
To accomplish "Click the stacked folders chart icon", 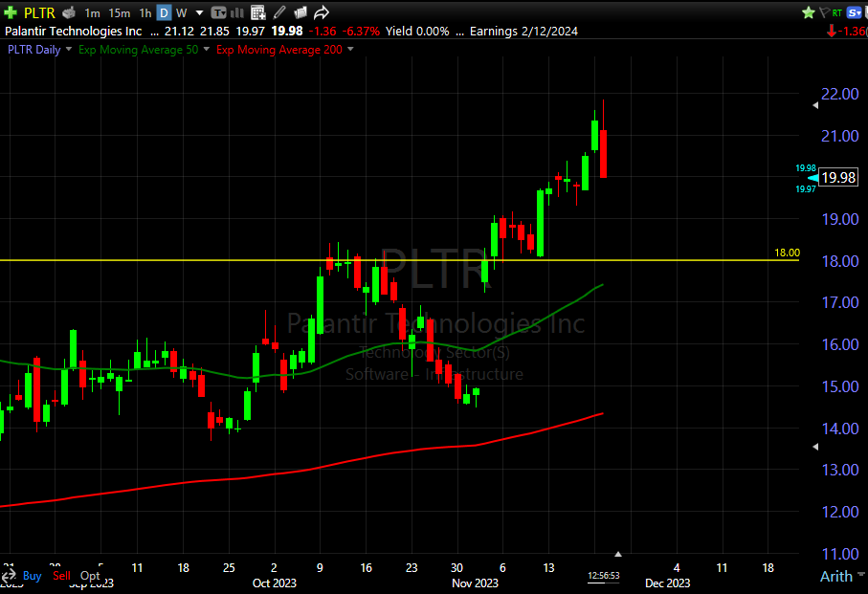I will pyautogui.click(x=300, y=12).
